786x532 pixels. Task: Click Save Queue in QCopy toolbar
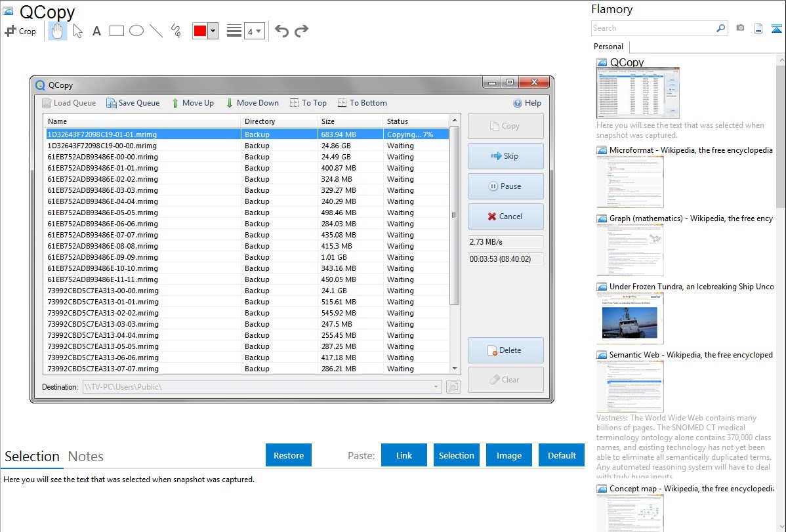[133, 103]
